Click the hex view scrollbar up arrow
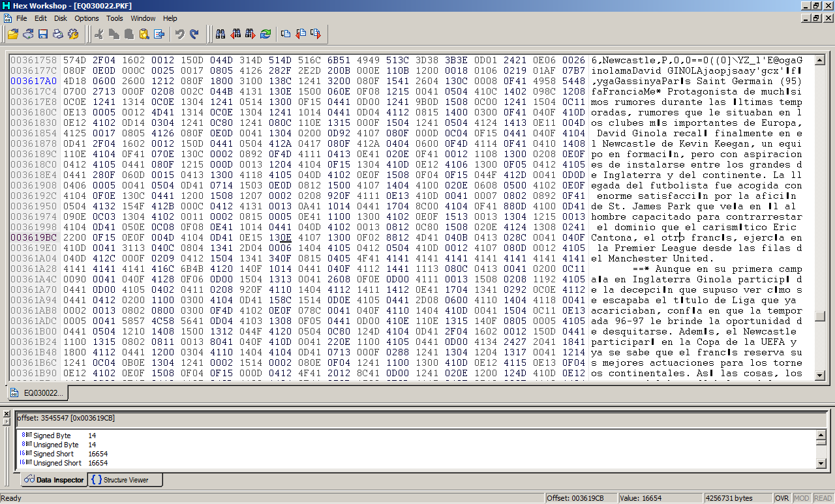Image resolution: width=835 pixels, height=504 pixels. [x=820, y=60]
